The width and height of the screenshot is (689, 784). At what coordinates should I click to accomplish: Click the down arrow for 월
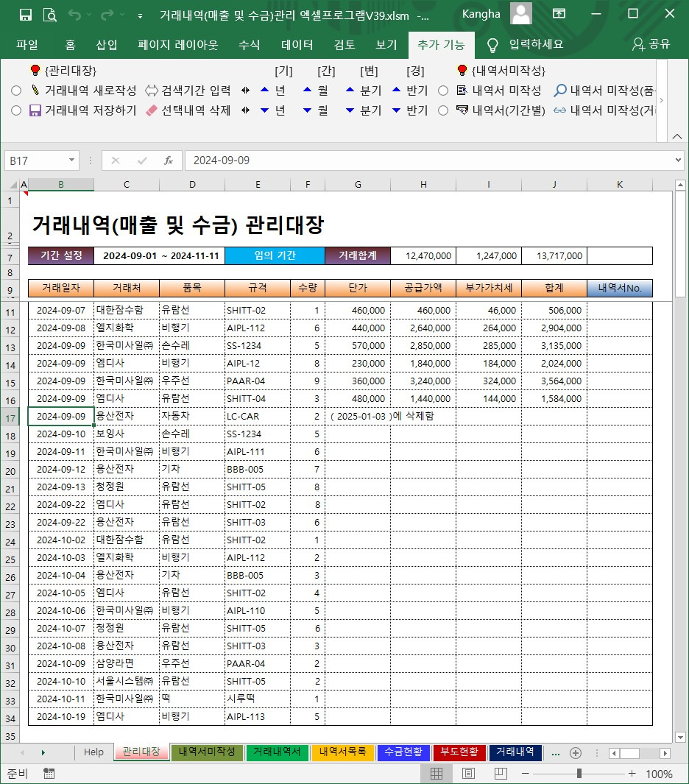tap(308, 110)
